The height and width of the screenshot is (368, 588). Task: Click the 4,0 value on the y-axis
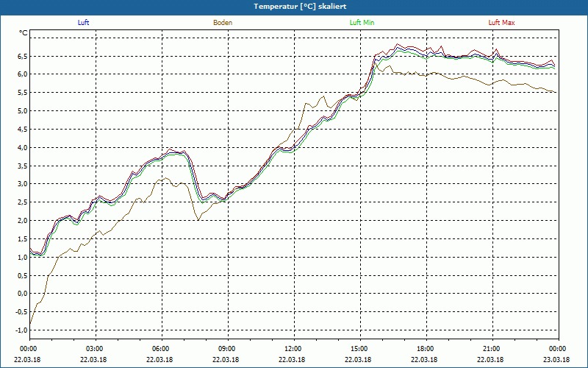point(22,148)
